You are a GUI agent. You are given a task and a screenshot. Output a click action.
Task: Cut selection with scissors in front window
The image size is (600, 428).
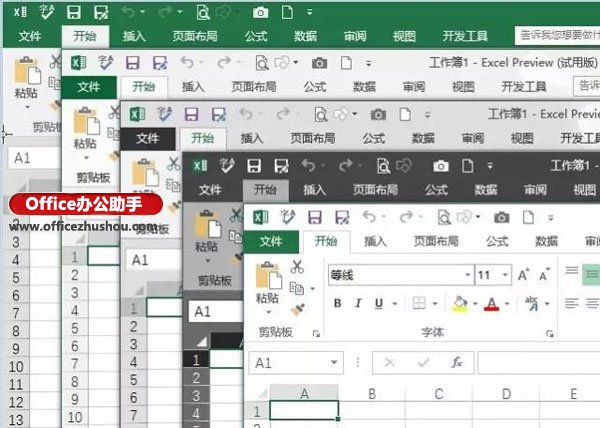(x=297, y=267)
